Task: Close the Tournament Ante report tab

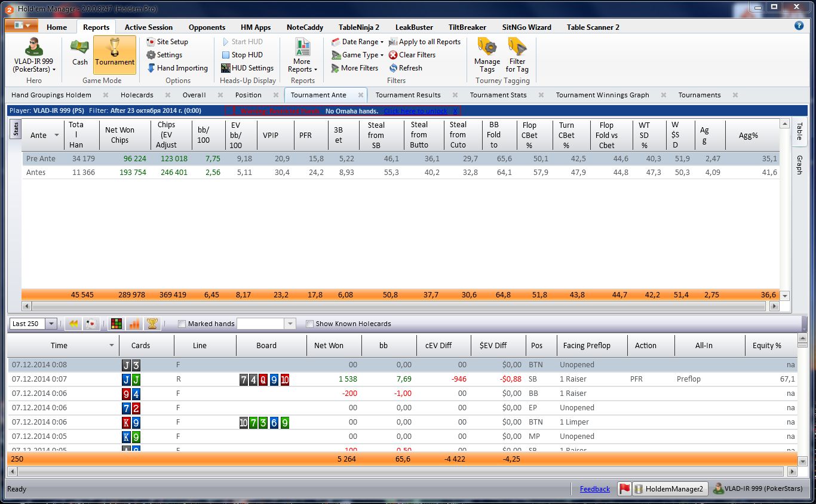Action: pos(361,95)
